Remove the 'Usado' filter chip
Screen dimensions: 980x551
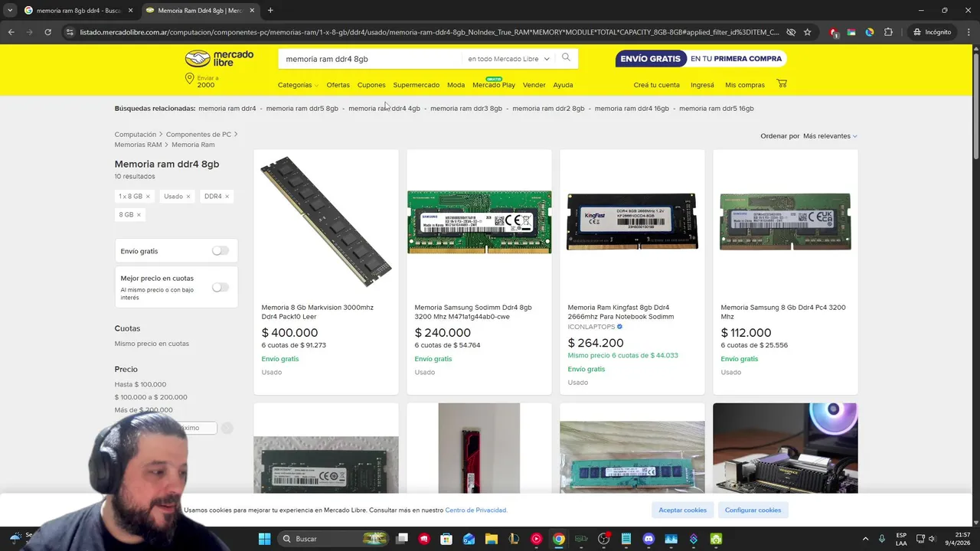(x=188, y=197)
